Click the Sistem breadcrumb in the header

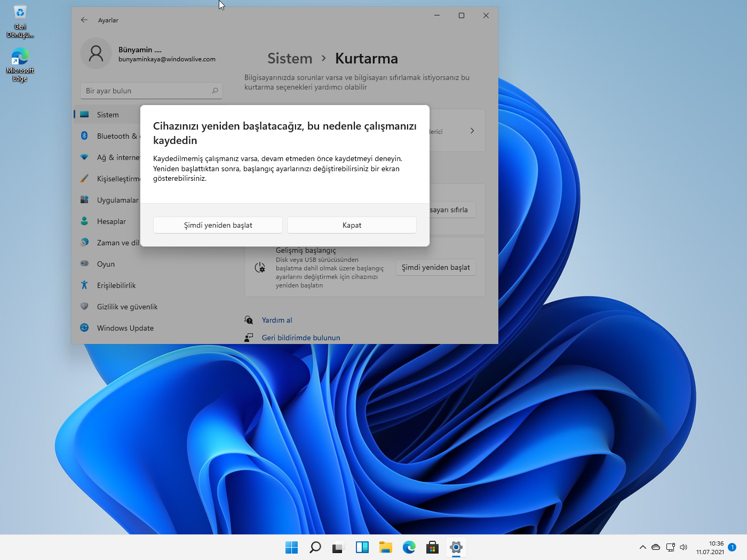tap(290, 58)
